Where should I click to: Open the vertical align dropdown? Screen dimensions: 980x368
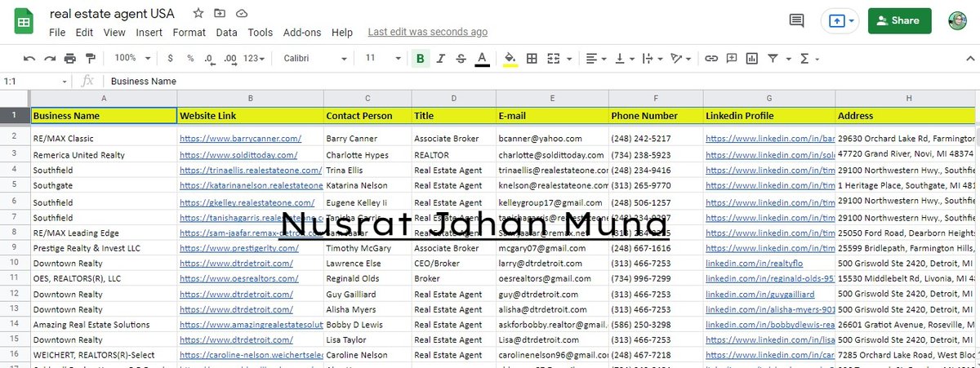624,59
